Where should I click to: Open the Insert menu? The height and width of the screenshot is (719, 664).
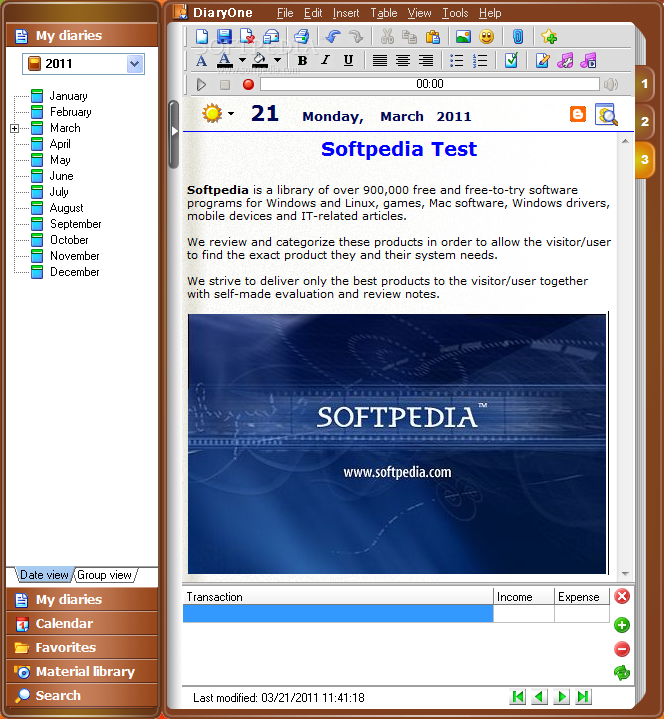[346, 13]
